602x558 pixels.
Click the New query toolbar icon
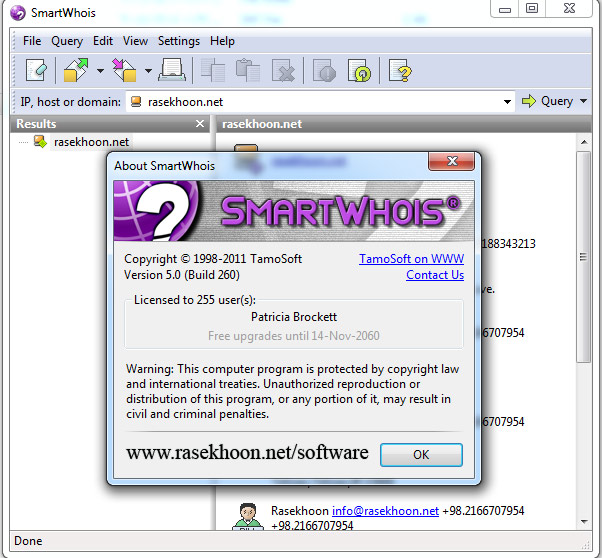click(x=36, y=70)
